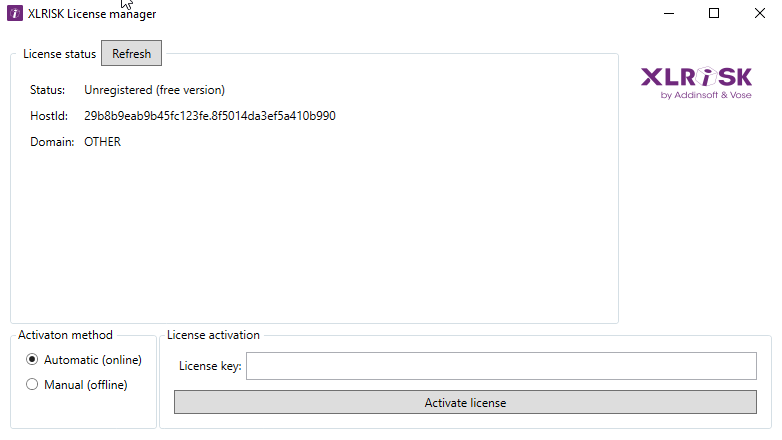
Task: Click the HostId value string
Action: coord(209,116)
